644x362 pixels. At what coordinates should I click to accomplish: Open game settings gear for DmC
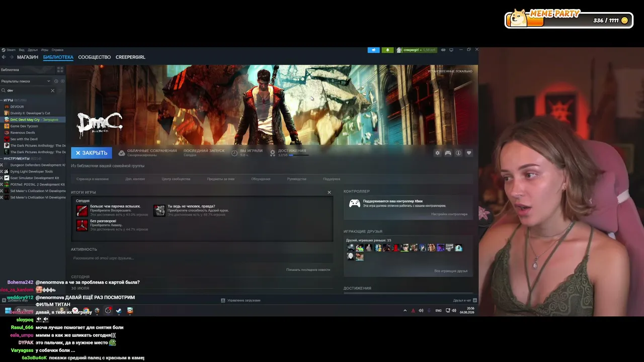(x=437, y=153)
